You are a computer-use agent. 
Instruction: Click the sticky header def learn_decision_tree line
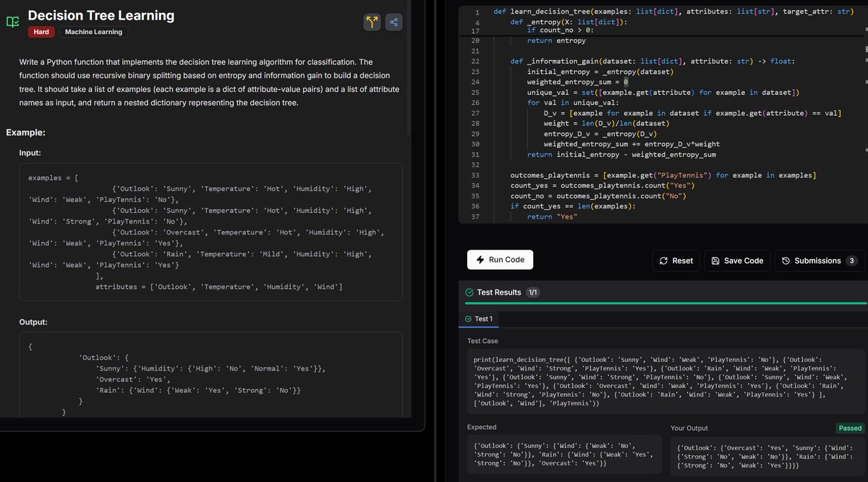pyautogui.click(x=673, y=12)
